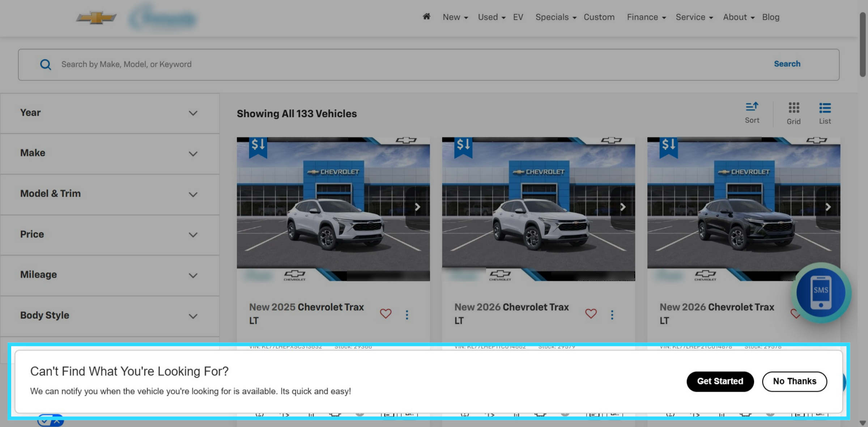Viewport: 868px width, 427px height.
Task: Favorite the 2025 Chevrolet Trax LT
Action: pos(386,313)
